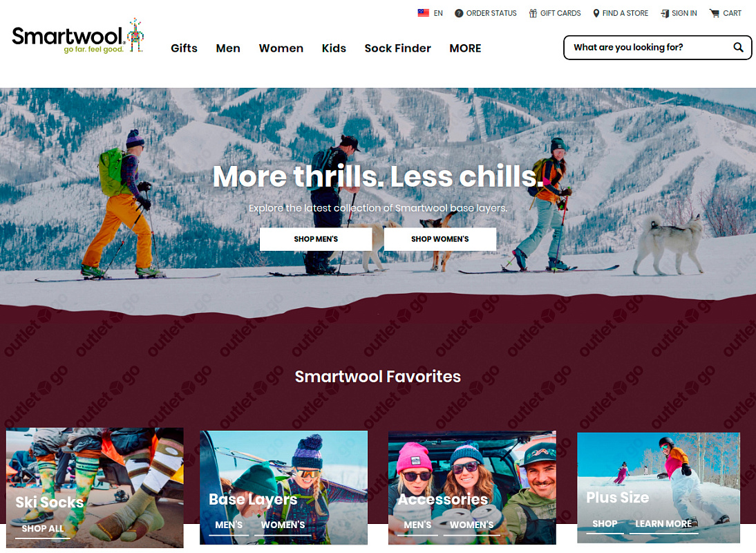
Task: Click the Find a Store pin icon
Action: coord(596,14)
